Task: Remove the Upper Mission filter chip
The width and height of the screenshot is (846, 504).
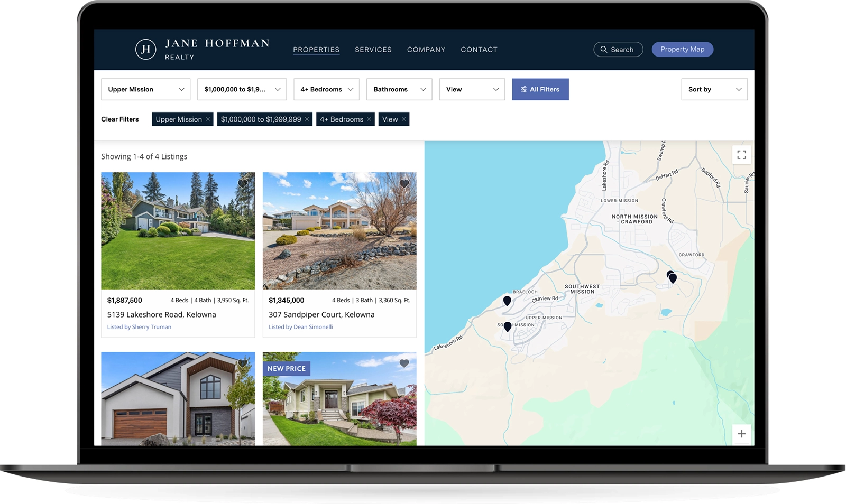Action: pos(208,119)
